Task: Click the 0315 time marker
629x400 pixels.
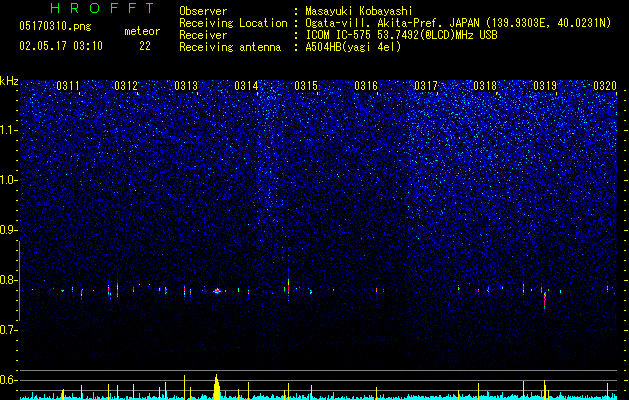Action: pyautogui.click(x=306, y=86)
